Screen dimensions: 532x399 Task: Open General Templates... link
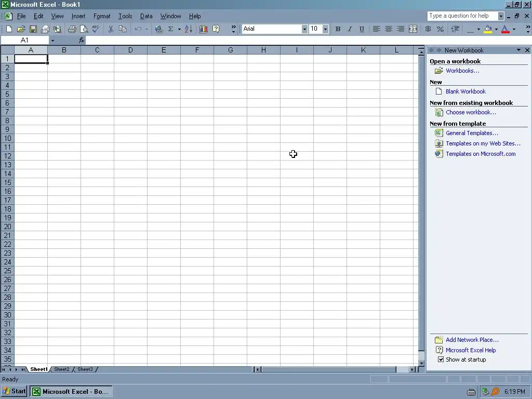point(472,133)
